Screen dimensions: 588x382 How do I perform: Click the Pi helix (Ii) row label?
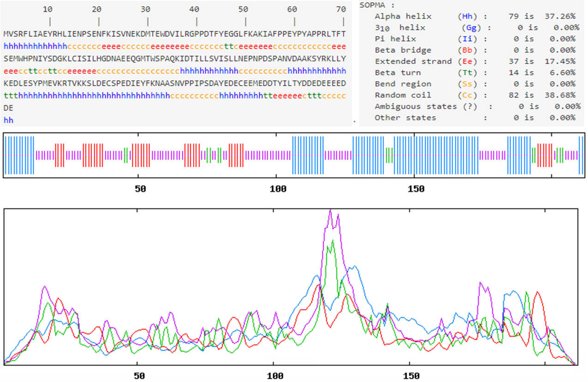tap(395, 39)
